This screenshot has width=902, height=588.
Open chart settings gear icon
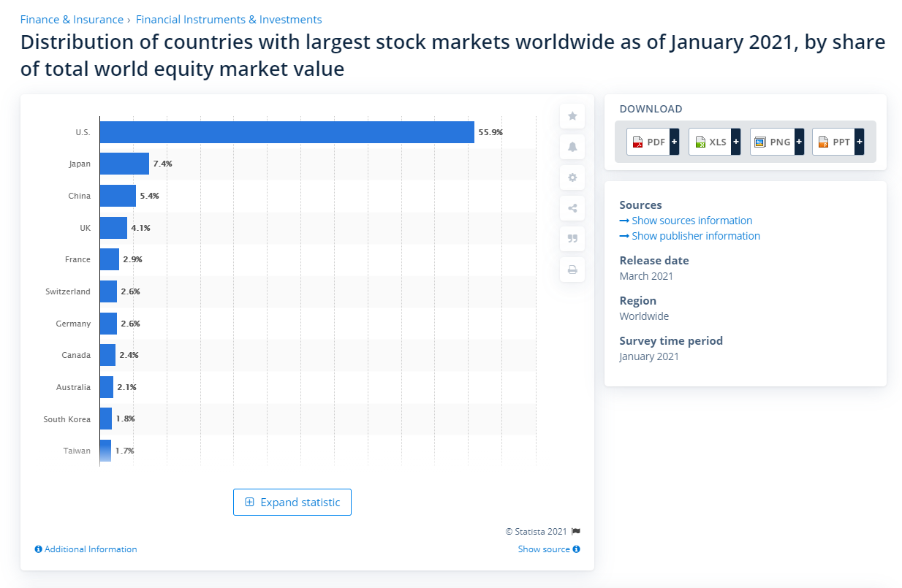point(572,177)
